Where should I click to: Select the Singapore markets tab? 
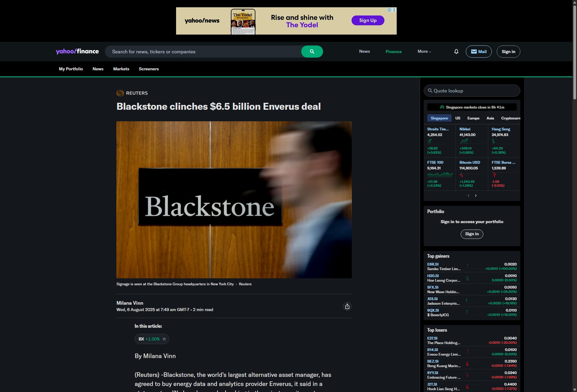coord(439,118)
